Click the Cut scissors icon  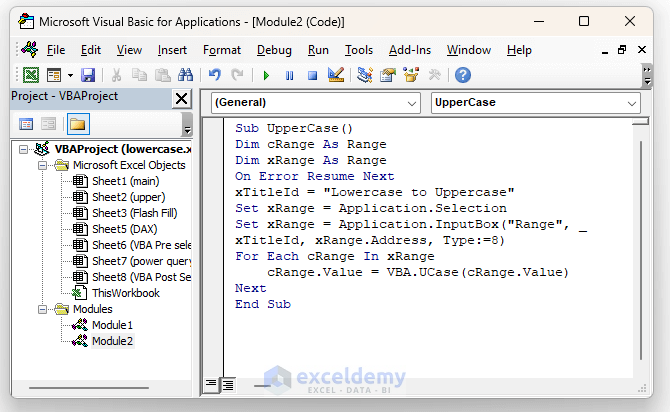click(x=116, y=76)
